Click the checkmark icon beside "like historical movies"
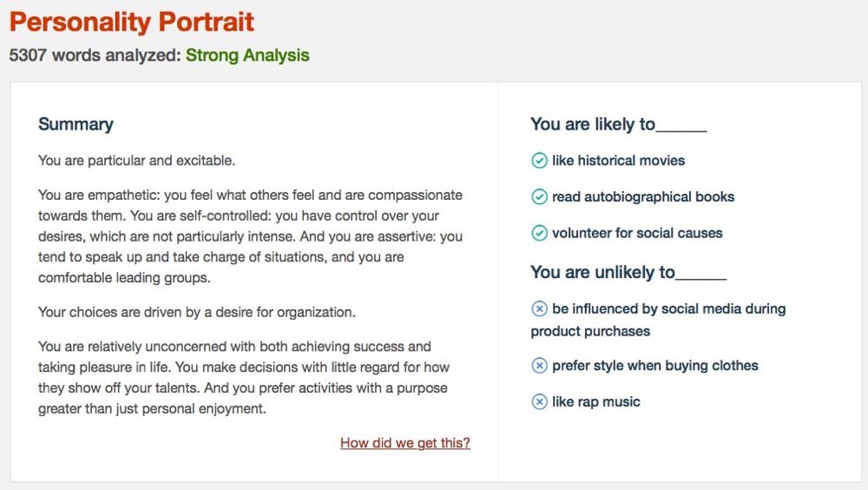868x490 pixels. (539, 161)
